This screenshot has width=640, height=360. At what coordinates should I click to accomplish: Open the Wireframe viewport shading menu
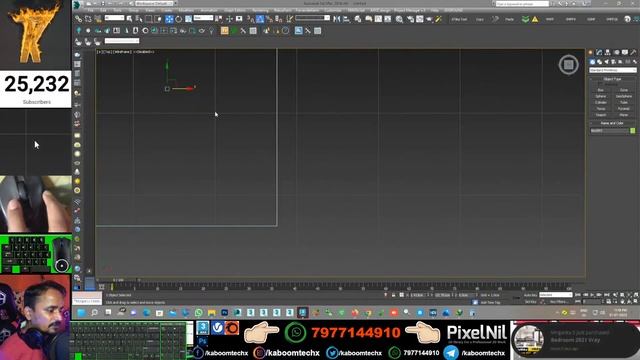121,52
